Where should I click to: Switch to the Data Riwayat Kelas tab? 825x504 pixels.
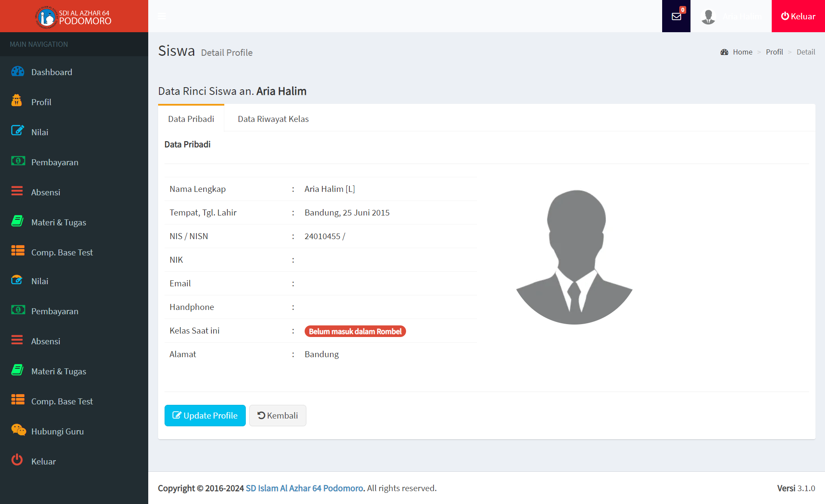(x=273, y=119)
